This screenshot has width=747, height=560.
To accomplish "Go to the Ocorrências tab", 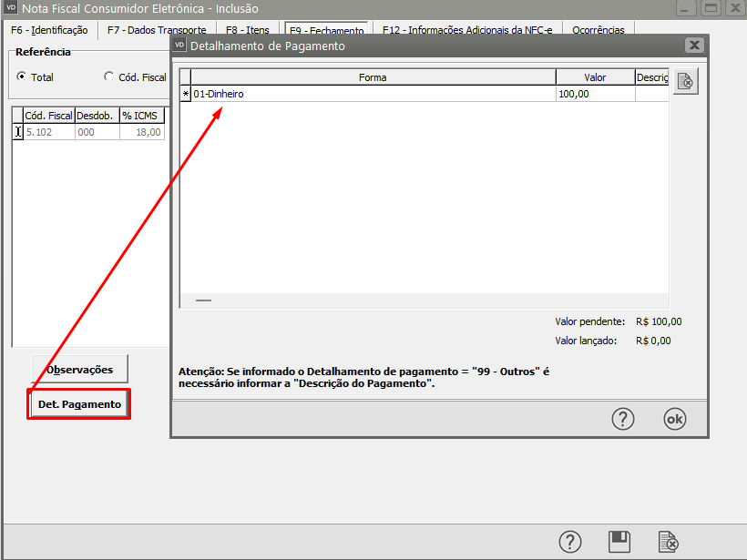I will [598, 30].
